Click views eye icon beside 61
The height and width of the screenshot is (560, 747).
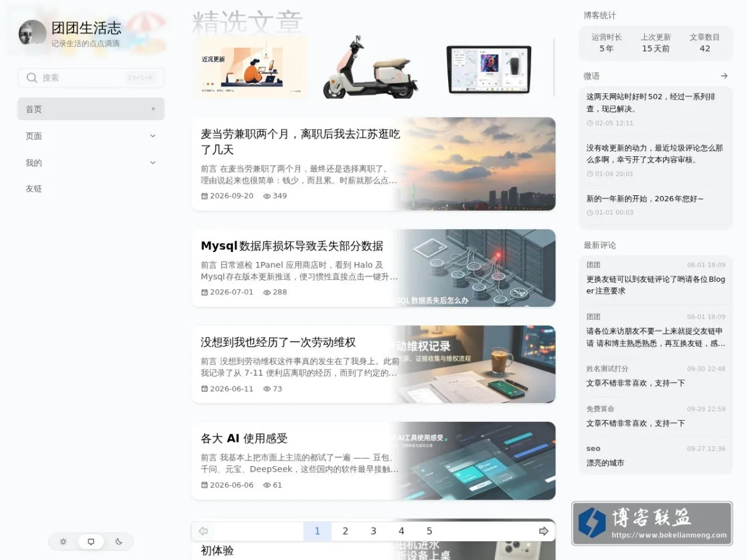[x=267, y=485]
